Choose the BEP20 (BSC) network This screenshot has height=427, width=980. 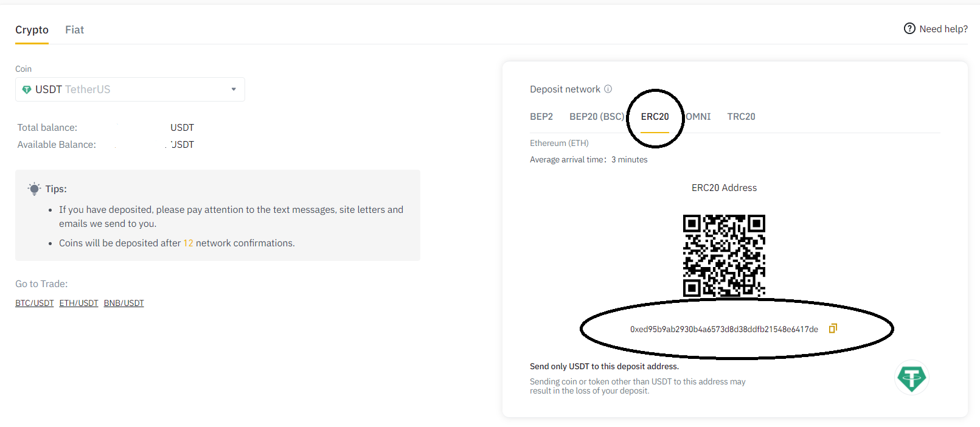(x=597, y=117)
